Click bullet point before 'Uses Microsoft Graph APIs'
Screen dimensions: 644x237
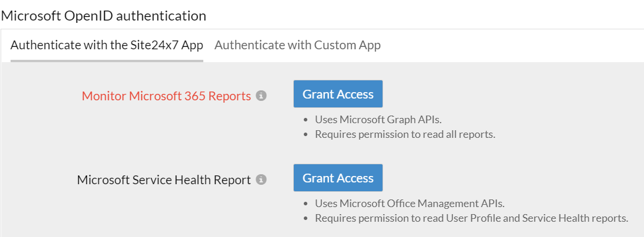point(306,120)
